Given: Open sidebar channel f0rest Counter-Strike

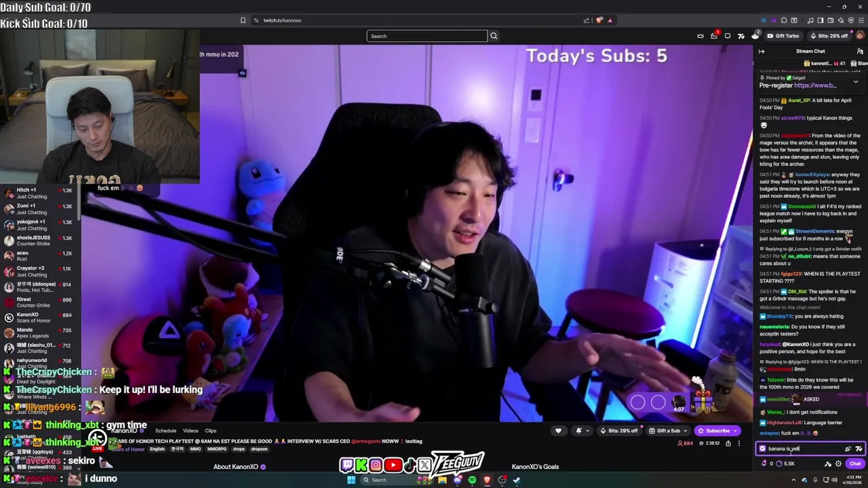Looking at the screenshot, I should click(39, 302).
